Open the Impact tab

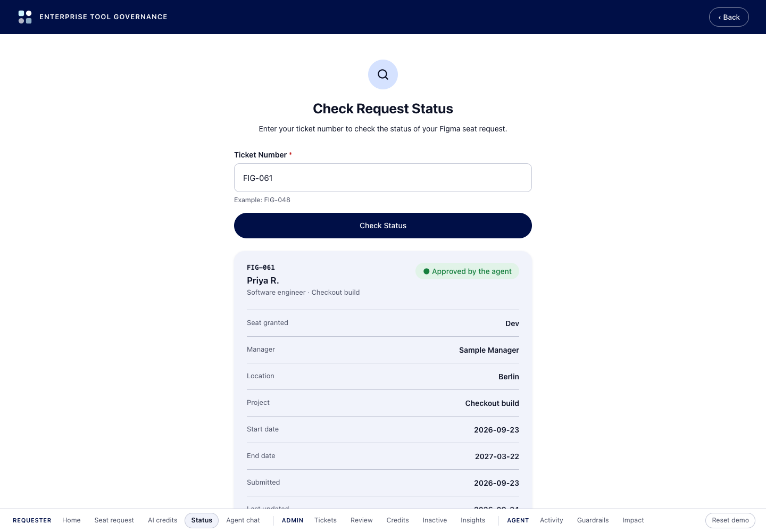click(633, 520)
